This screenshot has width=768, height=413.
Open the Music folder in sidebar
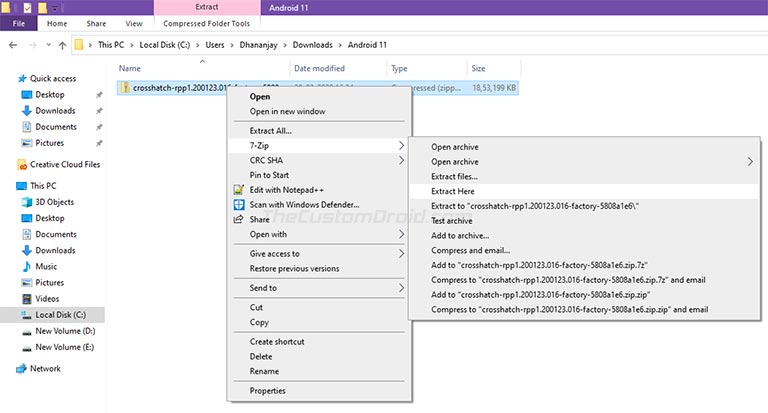tap(46, 267)
